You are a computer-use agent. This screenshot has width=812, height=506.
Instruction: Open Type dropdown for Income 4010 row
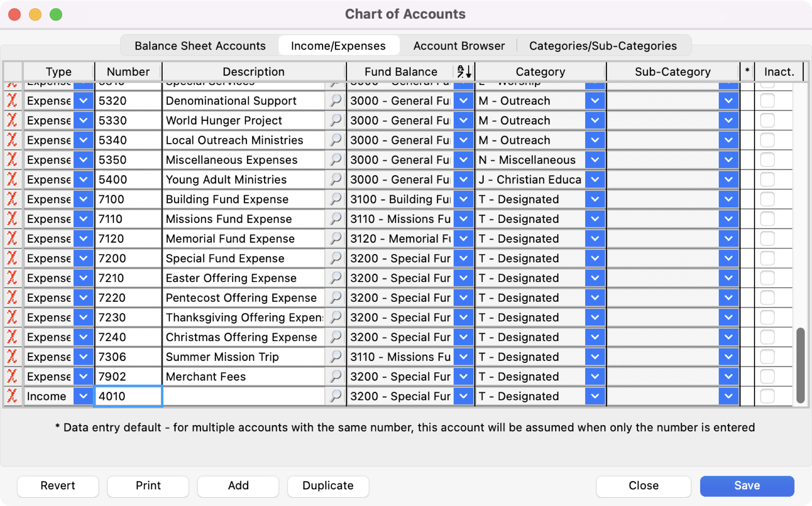click(x=83, y=396)
